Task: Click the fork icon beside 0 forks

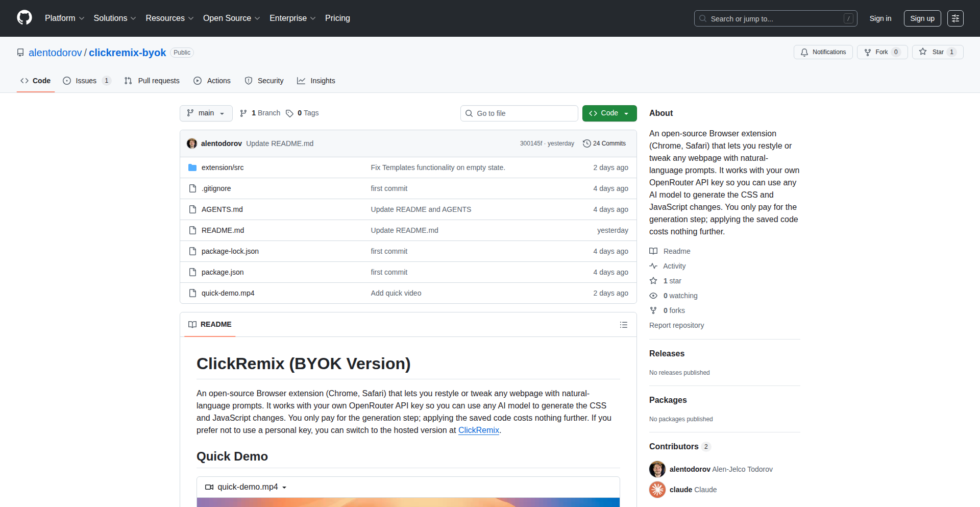Action: [653, 310]
